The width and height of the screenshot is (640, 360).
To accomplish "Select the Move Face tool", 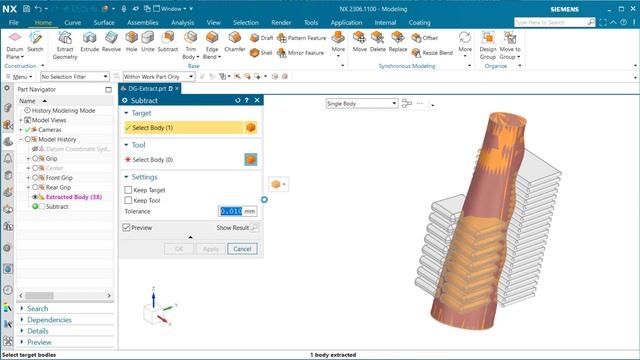I will [x=360, y=42].
